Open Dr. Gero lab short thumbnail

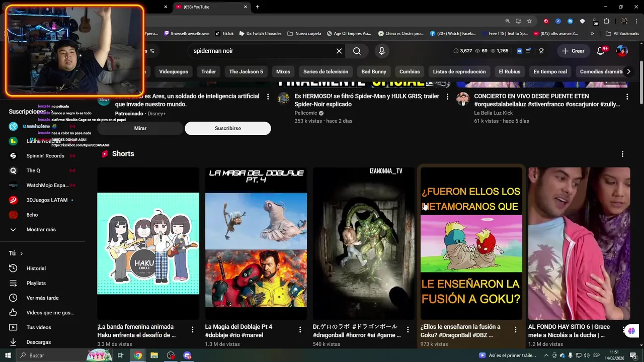(x=364, y=243)
